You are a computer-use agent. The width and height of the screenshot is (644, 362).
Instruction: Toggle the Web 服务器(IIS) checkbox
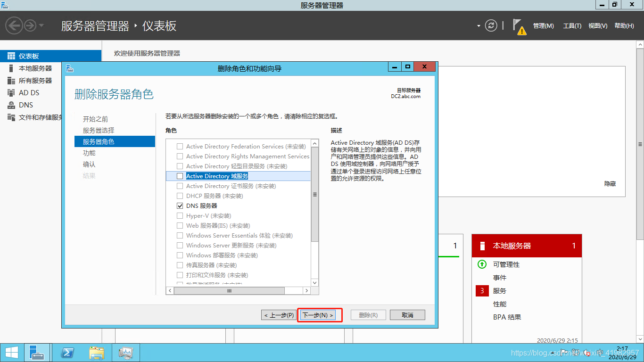click(x=180, y=226)
